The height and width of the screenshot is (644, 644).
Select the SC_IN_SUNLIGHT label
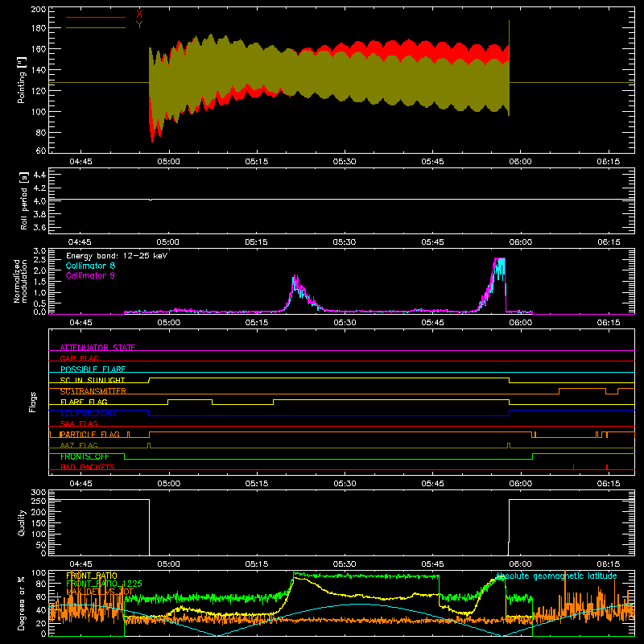click(x=93, y=380)
